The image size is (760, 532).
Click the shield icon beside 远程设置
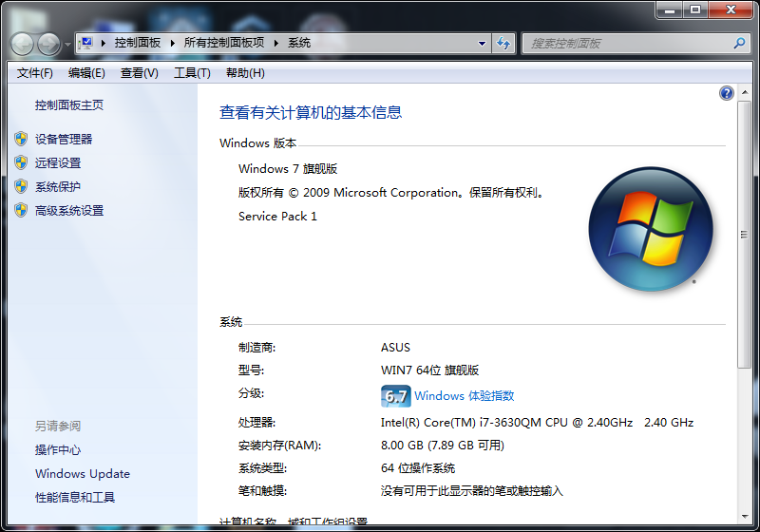(x=21, y=162)
